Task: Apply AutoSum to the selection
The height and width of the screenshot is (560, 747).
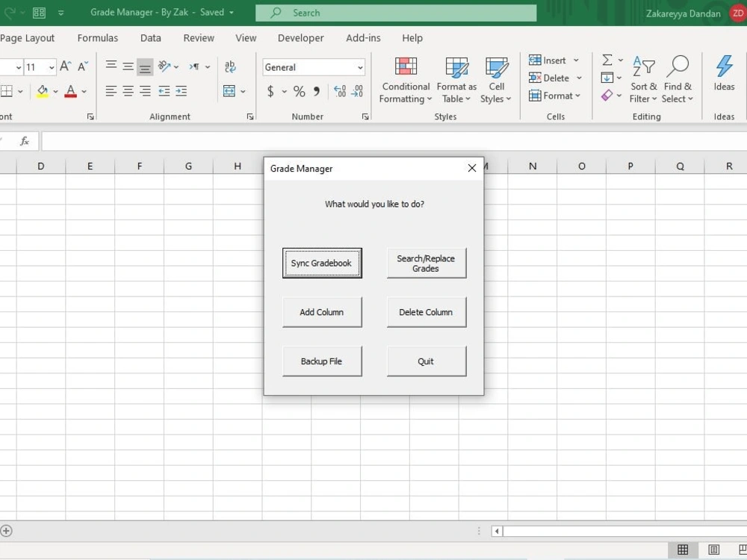Action: pos(607,60)
